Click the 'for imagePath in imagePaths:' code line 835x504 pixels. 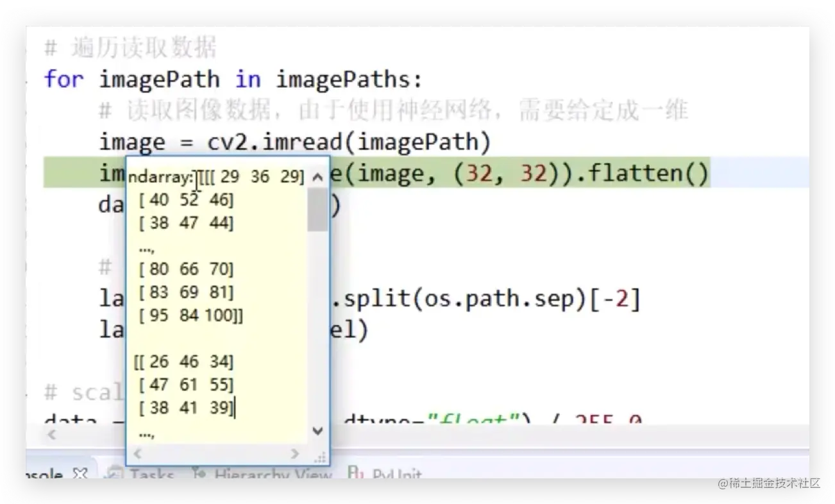[233, 80]
